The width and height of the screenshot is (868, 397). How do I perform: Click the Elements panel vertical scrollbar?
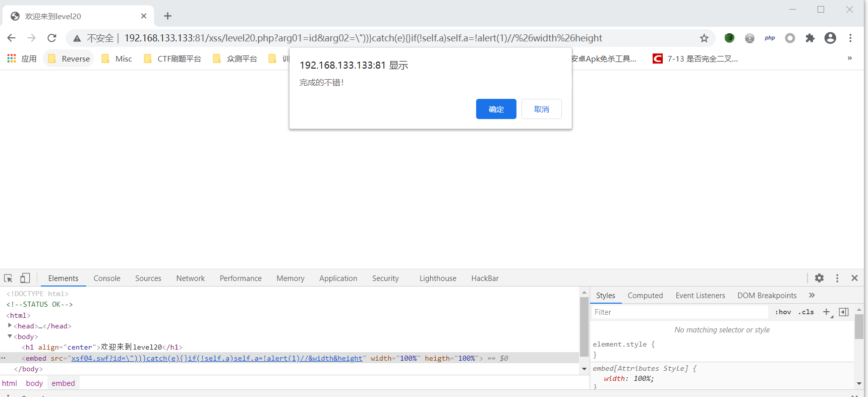pos(584,328)
